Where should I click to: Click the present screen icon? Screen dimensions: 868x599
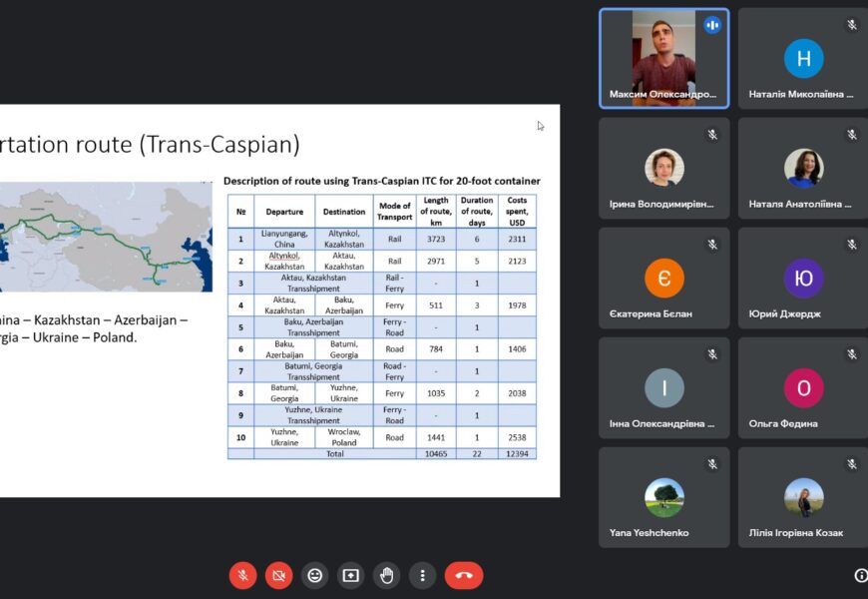coord(350,575)
